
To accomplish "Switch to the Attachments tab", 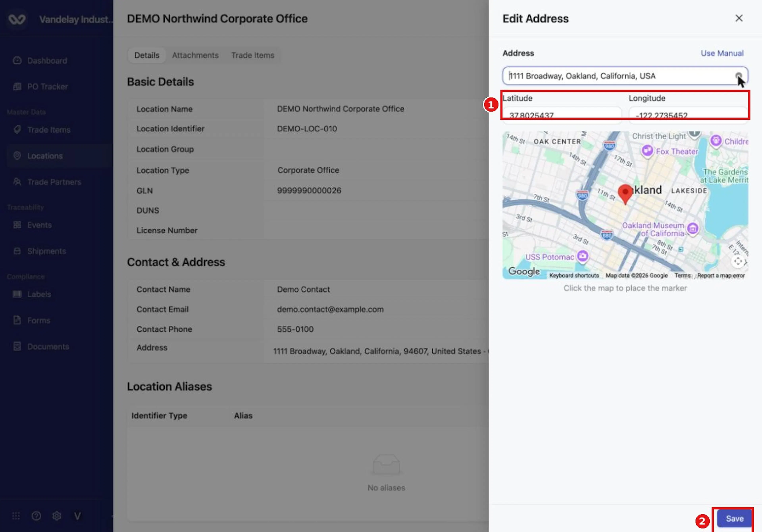I will [195, 55].
